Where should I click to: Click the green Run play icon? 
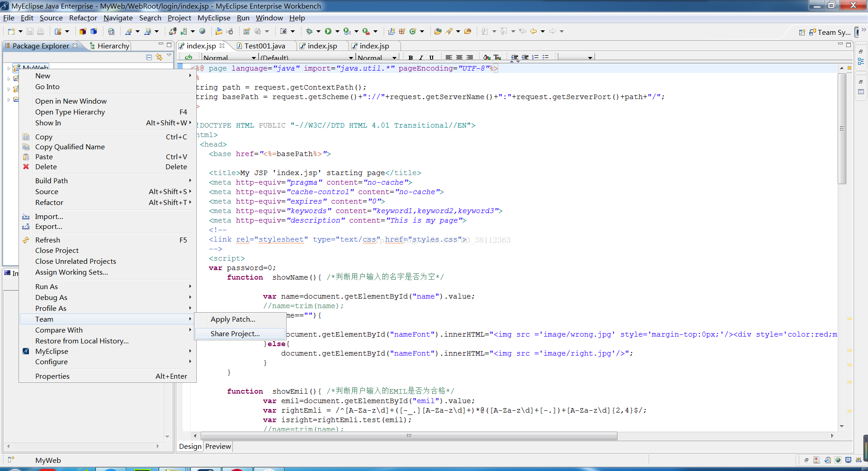click(x=328, y=31)
